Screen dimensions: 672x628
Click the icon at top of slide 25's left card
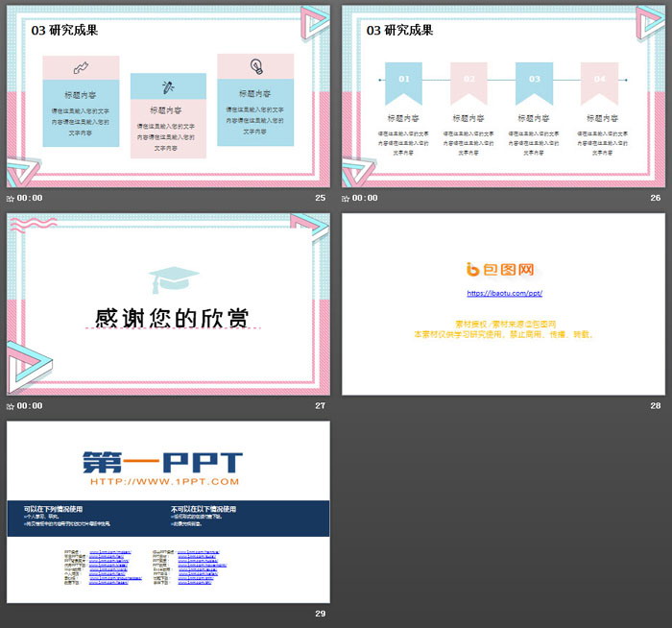[x=81, y=68]
